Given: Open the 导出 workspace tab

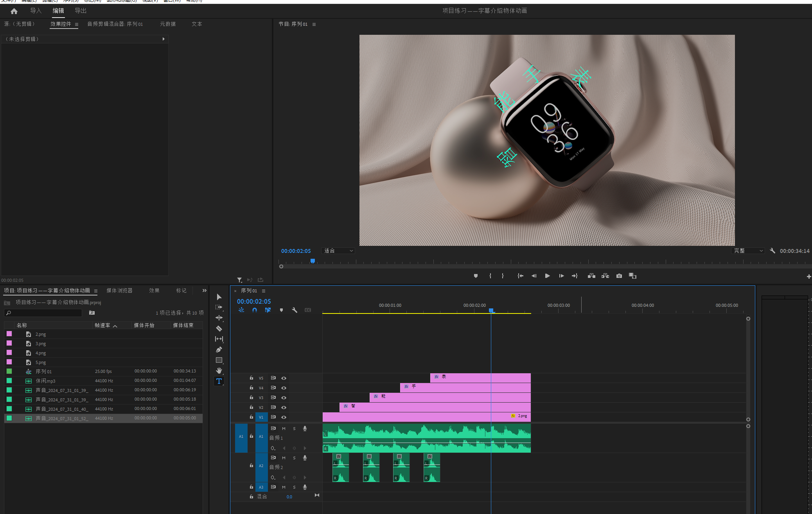Looking at the screenshot, I should (x=81, y=11).
